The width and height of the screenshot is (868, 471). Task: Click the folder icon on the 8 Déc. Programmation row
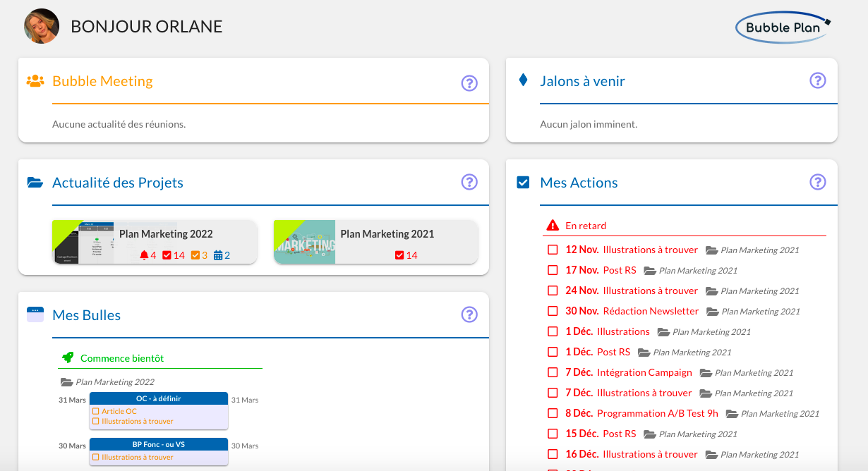click(x=731, y=414)
